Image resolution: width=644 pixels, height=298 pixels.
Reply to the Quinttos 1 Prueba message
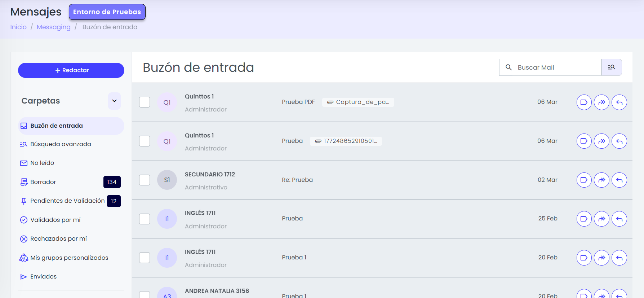[x=619, y=141]
